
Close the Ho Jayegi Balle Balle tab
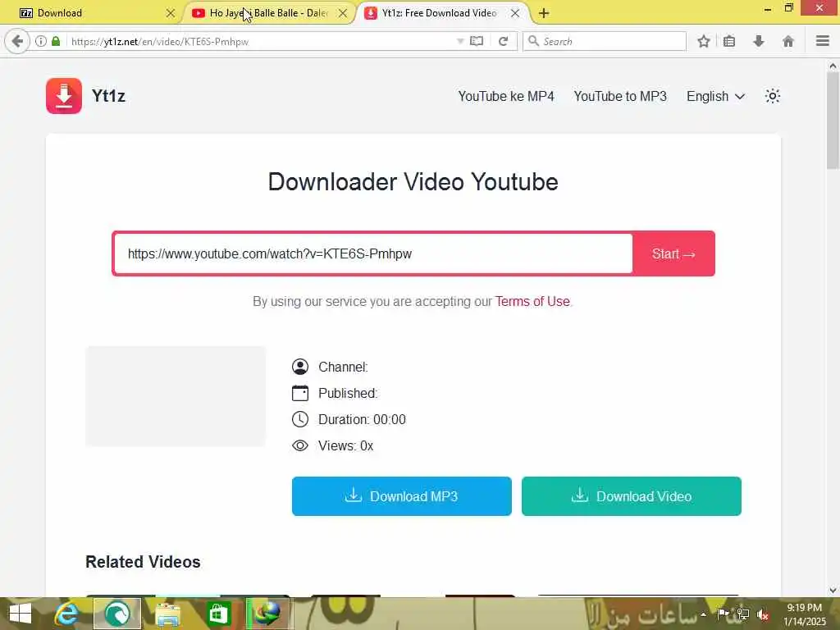[x=343, y=13]
